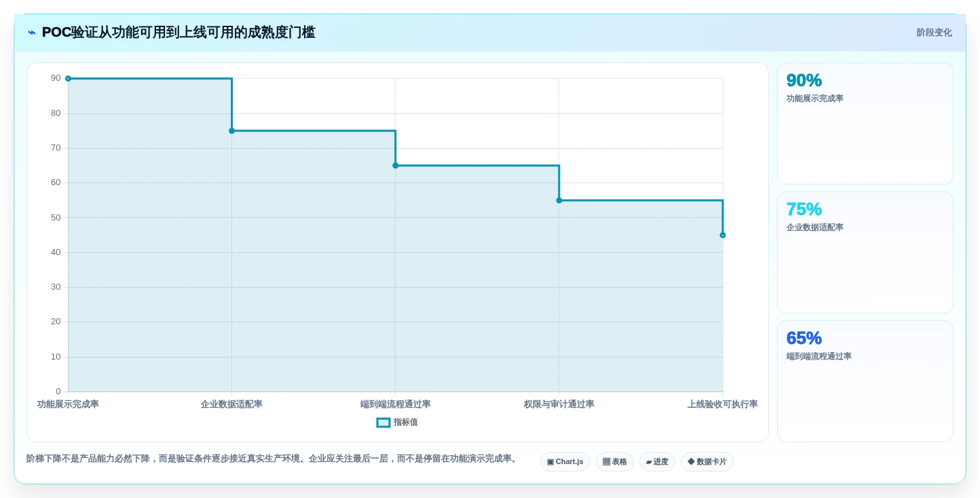Click the x-axis label 功能展示完成率
The image size is (980, 498).
[x=68, y=404]
